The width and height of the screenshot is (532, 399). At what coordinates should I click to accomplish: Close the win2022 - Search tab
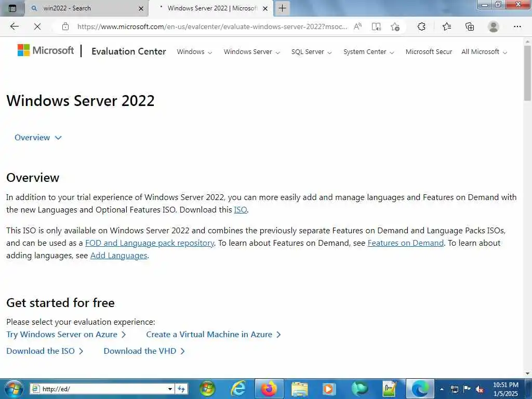click(141, 8)
